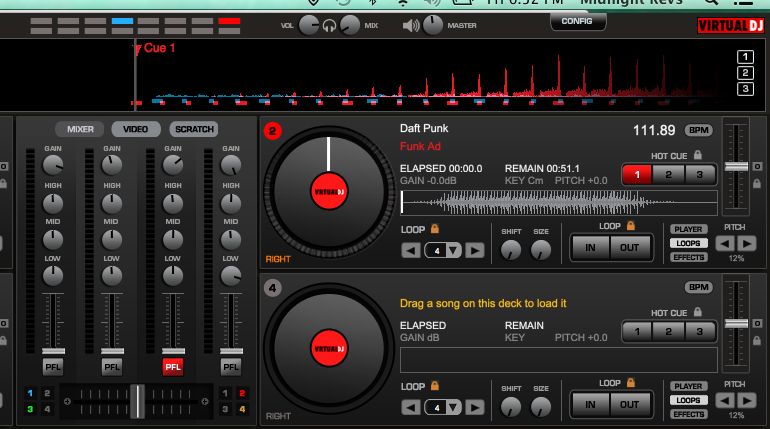Click the master volume speaker icon
The width and height of the screenshot is (770, 429).
(410, 25)
